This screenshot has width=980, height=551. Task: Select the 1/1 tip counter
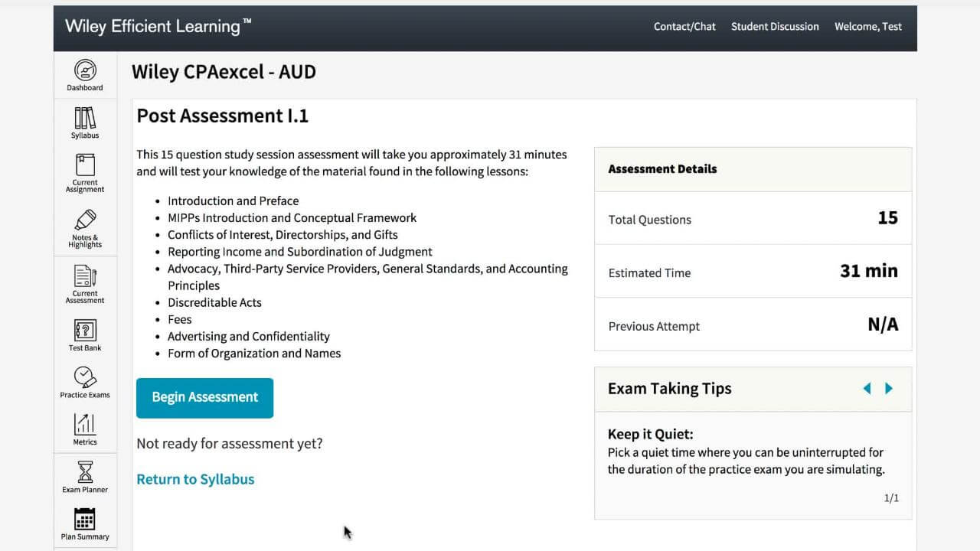click(892, 498)
